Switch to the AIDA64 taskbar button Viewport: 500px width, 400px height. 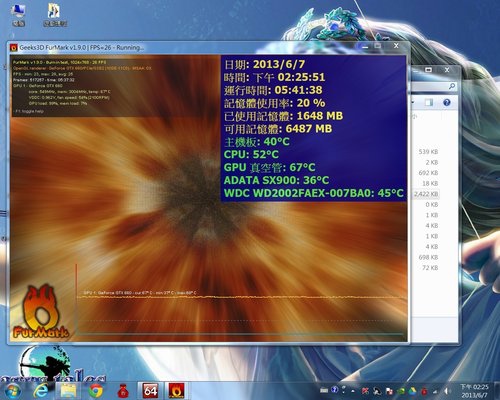(x=150, y=390)
